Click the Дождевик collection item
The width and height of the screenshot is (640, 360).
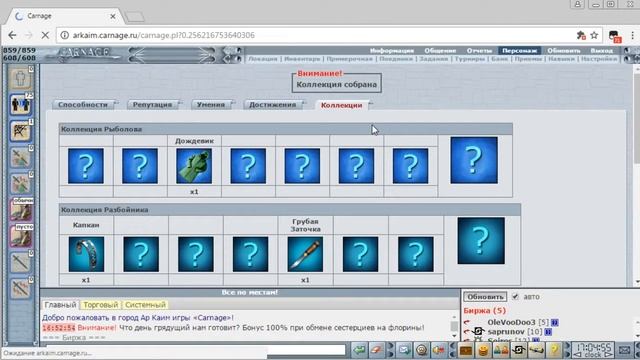(x=194, y=166)
